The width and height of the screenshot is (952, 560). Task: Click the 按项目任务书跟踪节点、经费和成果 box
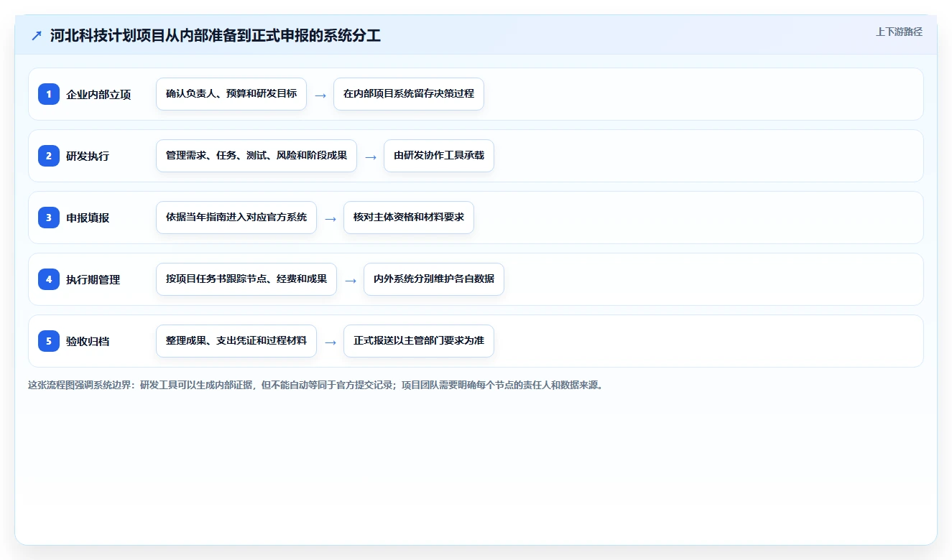pos(246,279)
